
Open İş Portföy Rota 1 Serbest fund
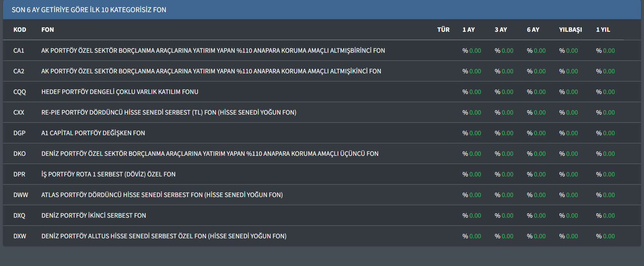pos(108,174)
